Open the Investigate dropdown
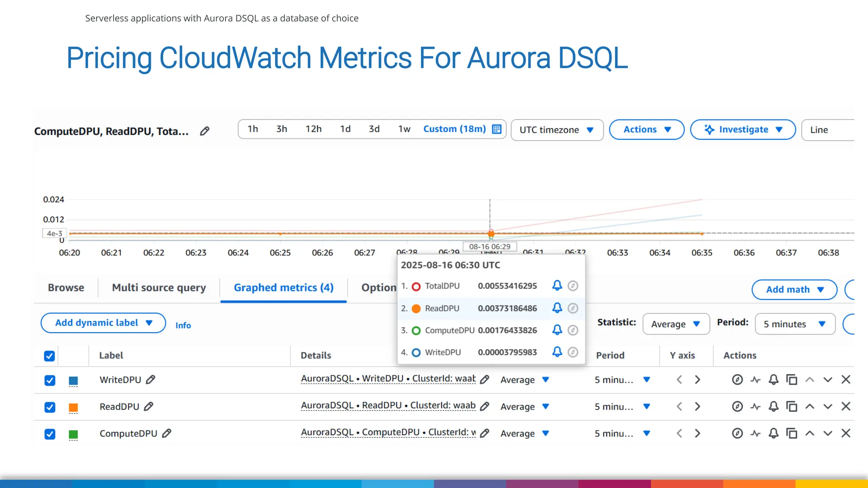Viewport: 868px width, 488px height. pos(743,130)
